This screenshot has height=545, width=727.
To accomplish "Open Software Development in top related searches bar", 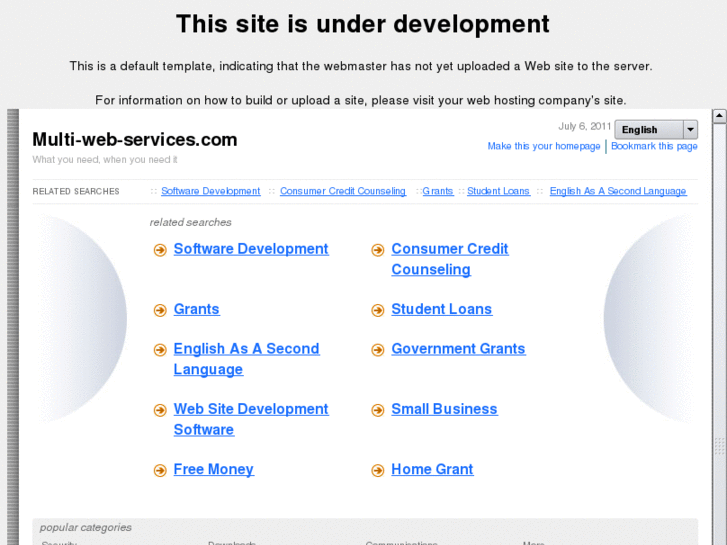I will 210,191.
